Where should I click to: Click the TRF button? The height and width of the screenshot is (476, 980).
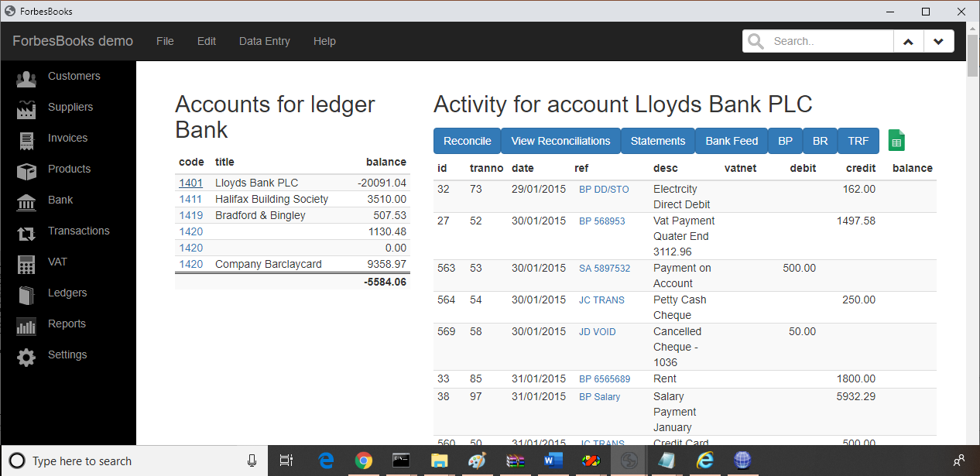coord(858,141)
